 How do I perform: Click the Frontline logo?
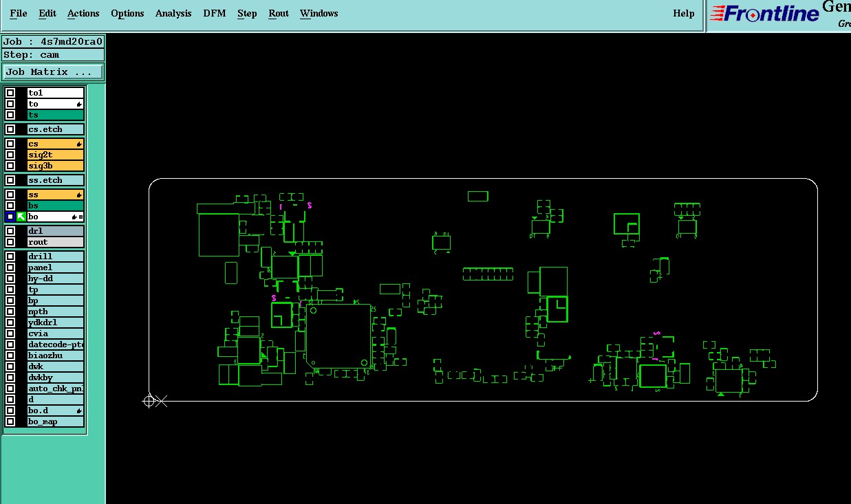point(764,13)
